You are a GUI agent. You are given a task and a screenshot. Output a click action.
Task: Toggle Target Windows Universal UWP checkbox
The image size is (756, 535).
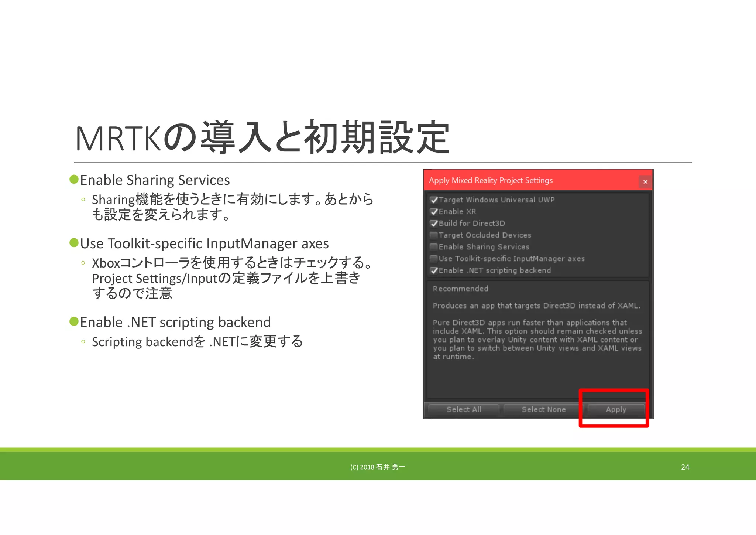[434, 200]
